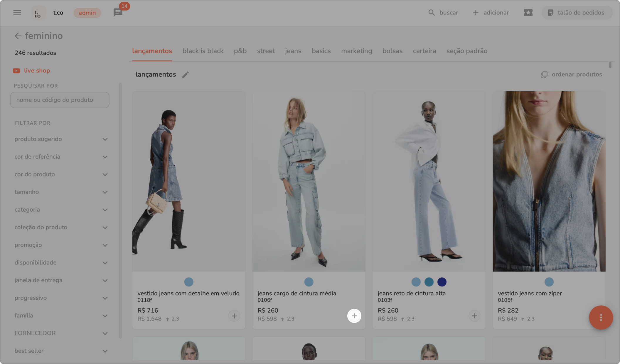
Task: Open the chat messages icon
Action: (x=118, y=13)
